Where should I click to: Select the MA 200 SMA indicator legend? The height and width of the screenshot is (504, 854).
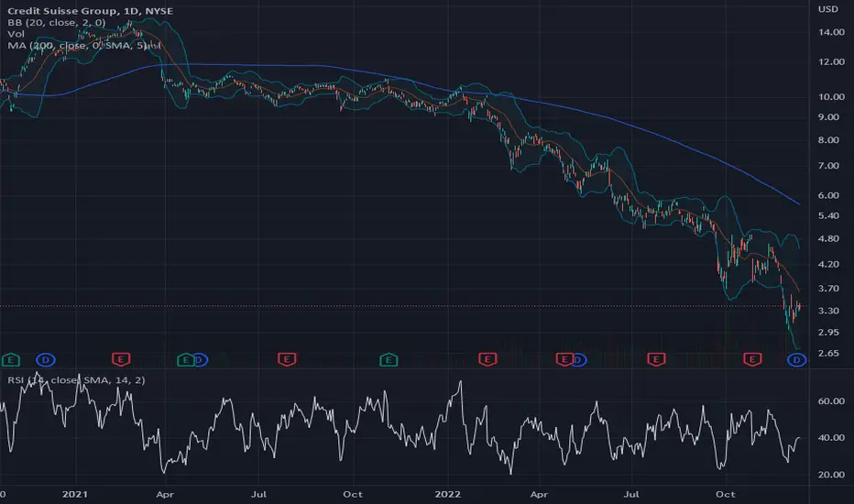pos(77,45)
